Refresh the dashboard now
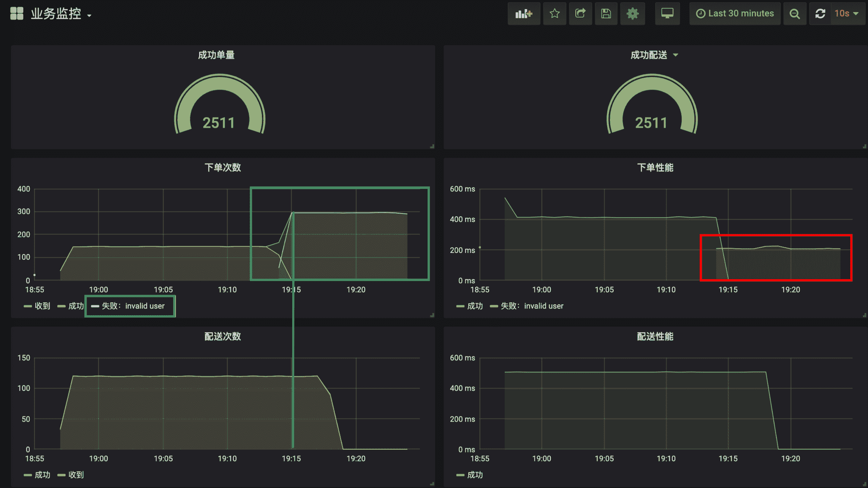 click(820, 14)
